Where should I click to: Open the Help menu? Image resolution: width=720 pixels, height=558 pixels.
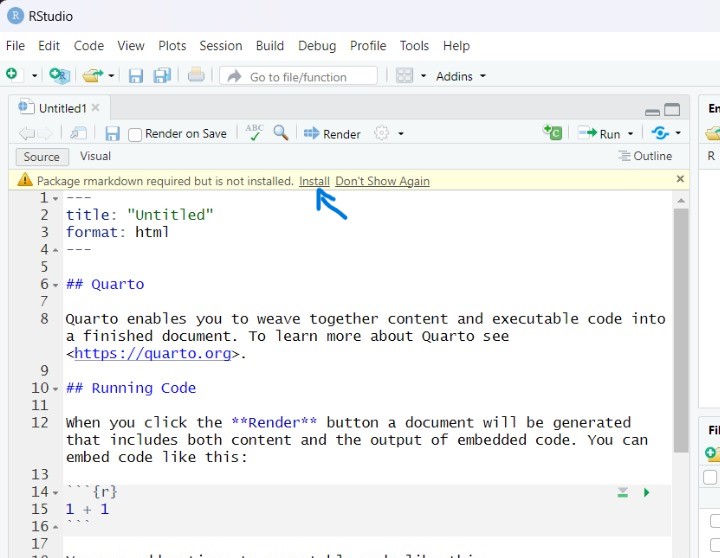[x=456, y=46]
